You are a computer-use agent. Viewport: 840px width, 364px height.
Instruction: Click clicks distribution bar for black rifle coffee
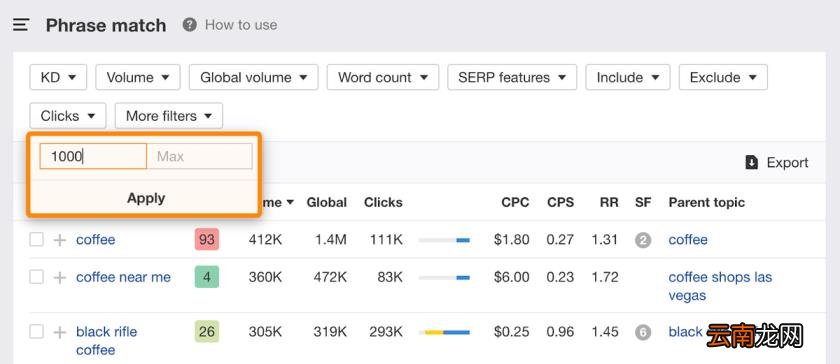click(444, 332)
